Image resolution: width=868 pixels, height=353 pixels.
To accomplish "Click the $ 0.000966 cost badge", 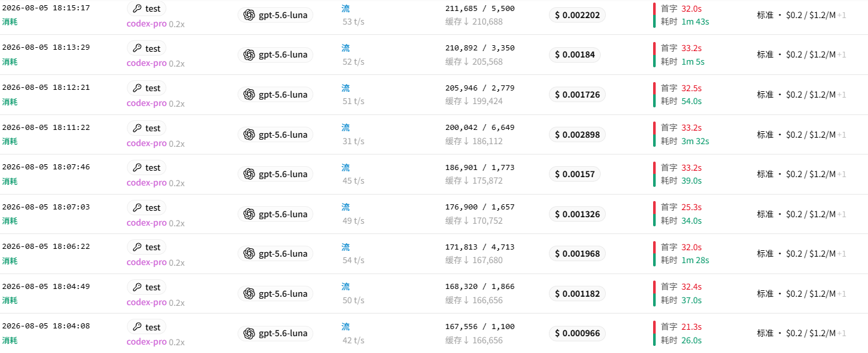I will (x=577, y=334).
